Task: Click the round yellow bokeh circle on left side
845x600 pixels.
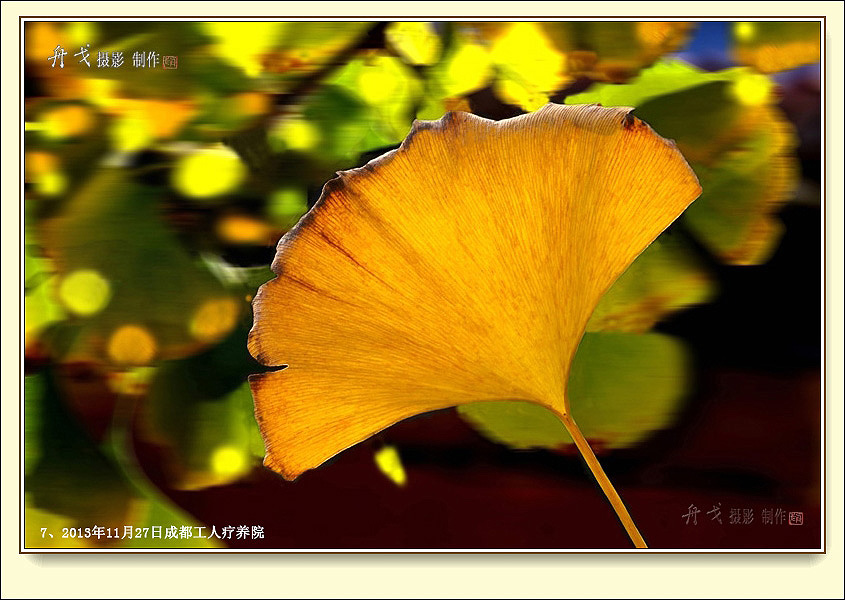Action: tap(84, 292)
